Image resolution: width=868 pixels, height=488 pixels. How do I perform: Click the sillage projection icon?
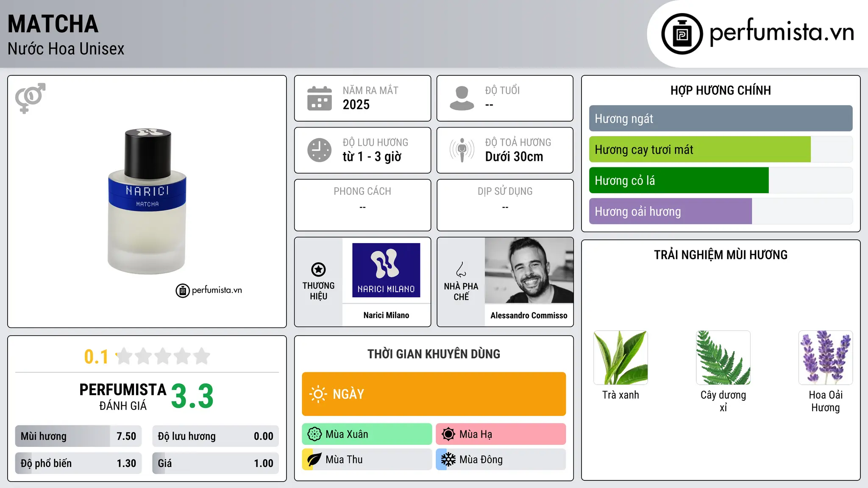(462, 150)
